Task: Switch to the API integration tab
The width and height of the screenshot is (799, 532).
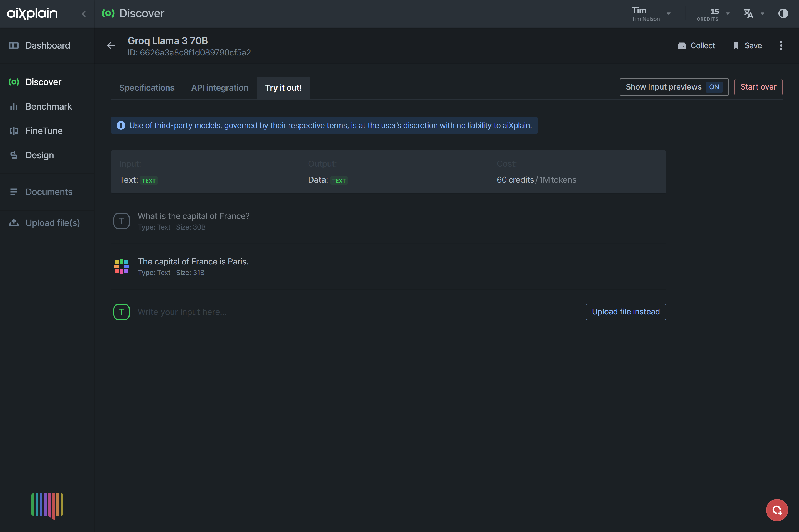Action: point(219,88)
